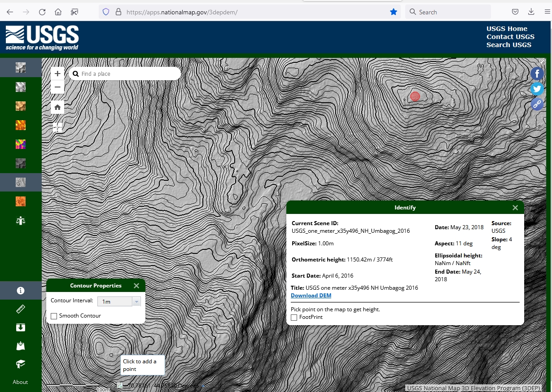Click the Download DEM link
552x392 pixels.
click(x=311, y=296)
